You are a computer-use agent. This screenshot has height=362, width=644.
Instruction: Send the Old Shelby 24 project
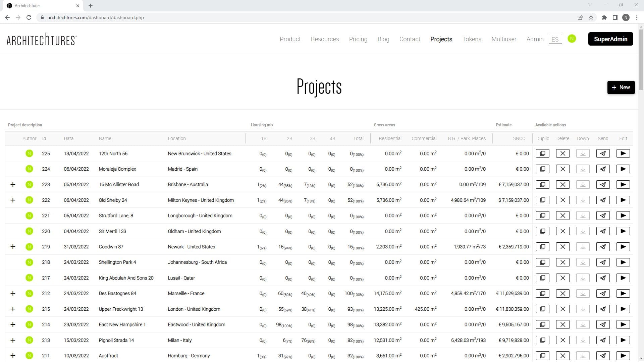coord(603,200)
